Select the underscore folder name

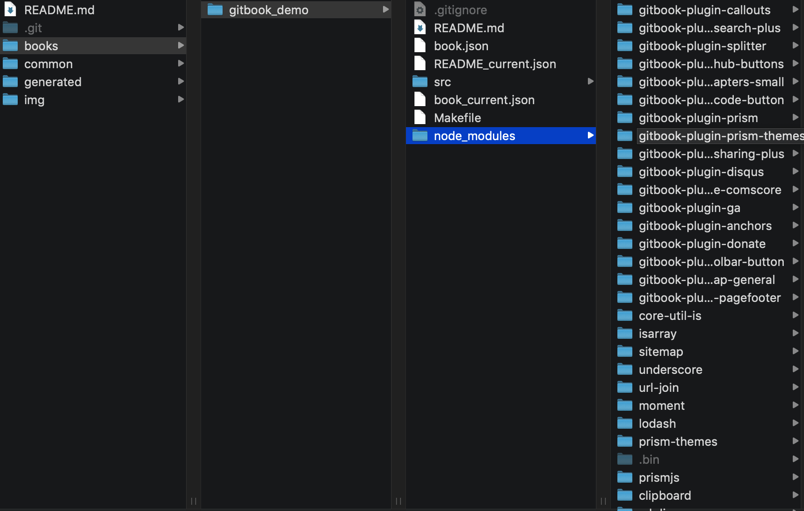[x=670, y=370]
